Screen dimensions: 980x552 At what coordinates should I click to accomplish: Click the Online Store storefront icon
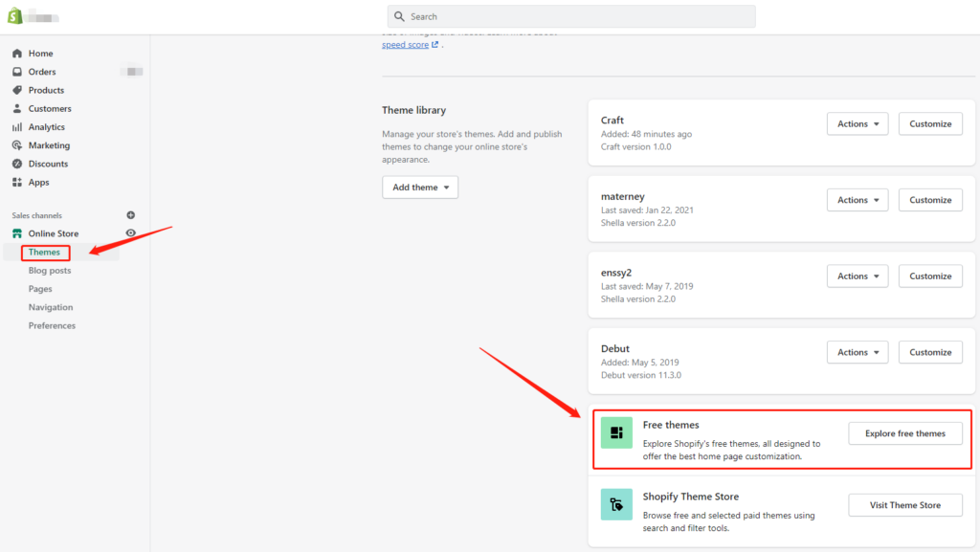(17, 233)
